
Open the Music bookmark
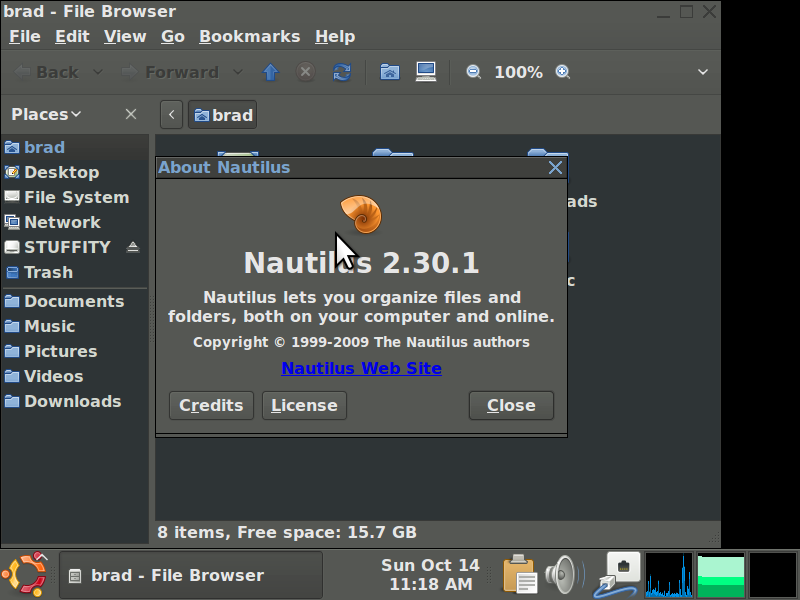click(x=74, y=327)
